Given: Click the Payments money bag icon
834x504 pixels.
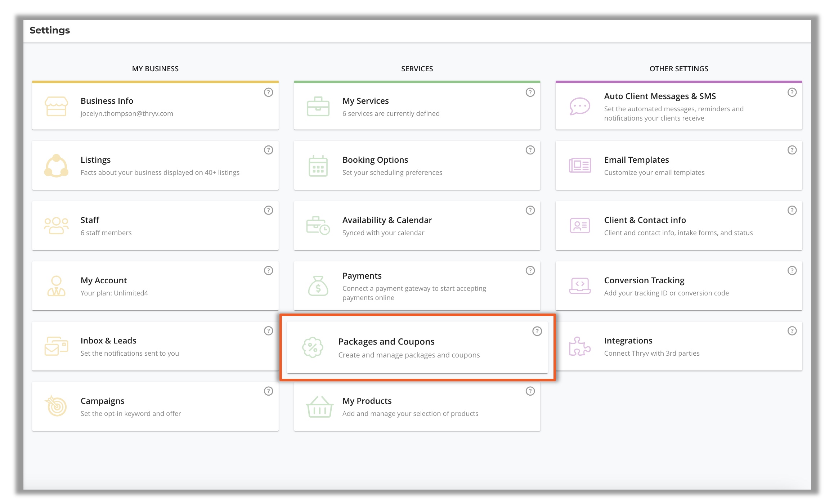Looking at the screenshot, I should point(318,286).
